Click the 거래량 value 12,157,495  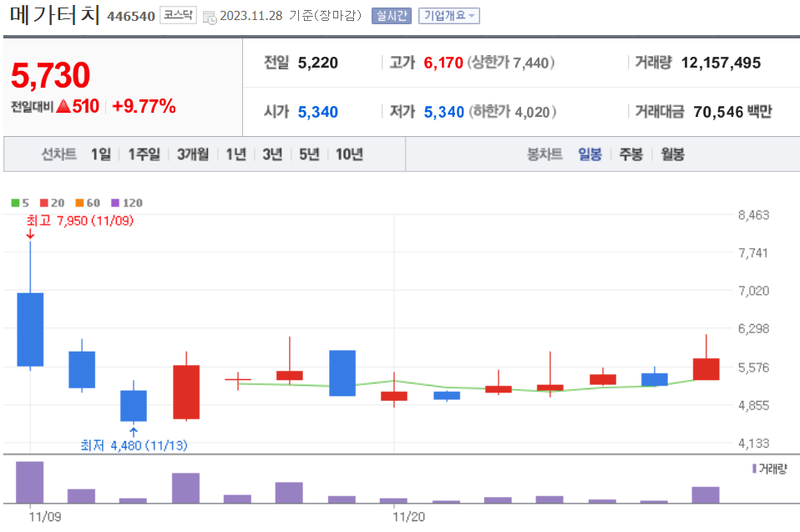coord(721,63)
